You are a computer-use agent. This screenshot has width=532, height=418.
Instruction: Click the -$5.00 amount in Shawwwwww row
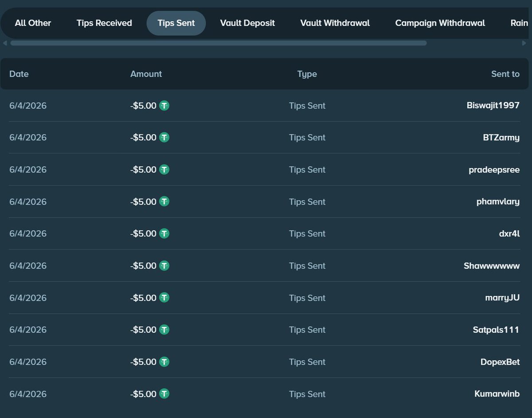144,266
